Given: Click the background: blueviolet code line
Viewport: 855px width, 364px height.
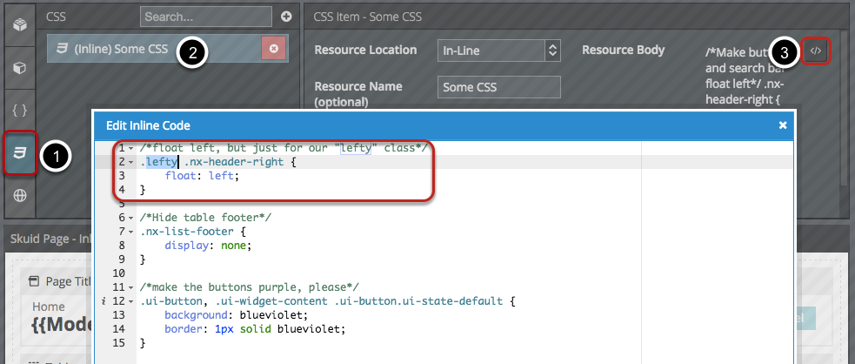Looking at the screenshot, I should [x=236, y=315].
